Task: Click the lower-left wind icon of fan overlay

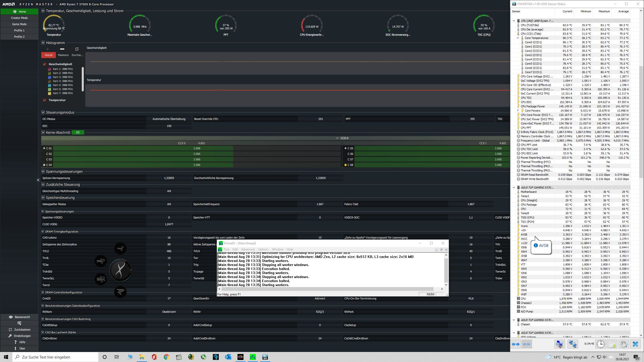Action: 101,279
